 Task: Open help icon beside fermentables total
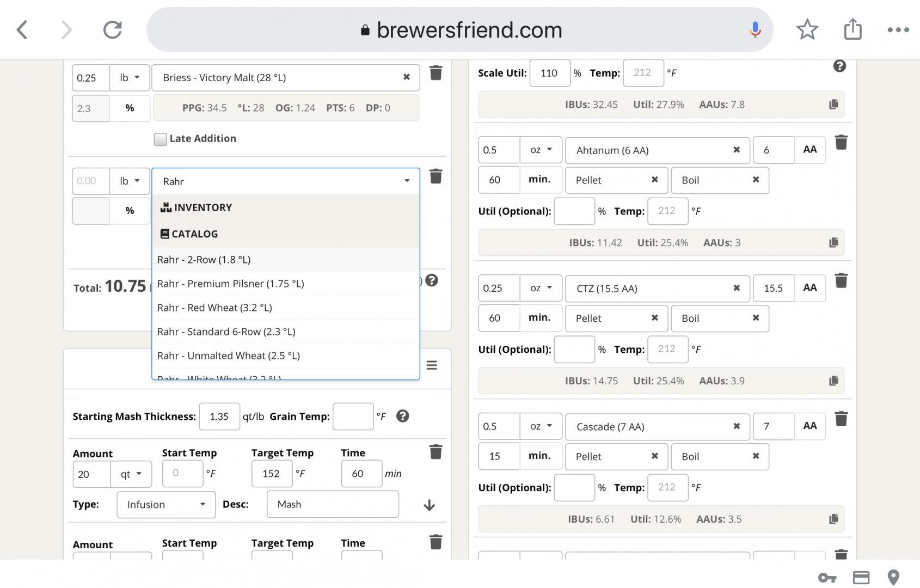click(432, 280)
